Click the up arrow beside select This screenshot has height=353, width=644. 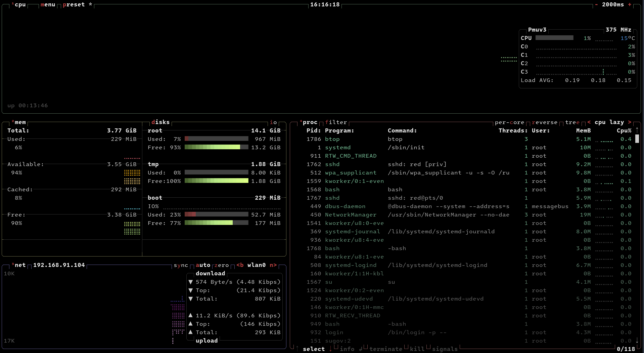pos(297,349)
